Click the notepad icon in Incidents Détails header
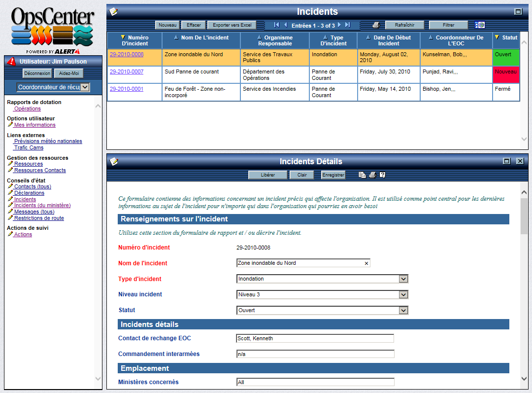Screen dimensions: 532x393 pyautogui.click(x=114, y=161)
